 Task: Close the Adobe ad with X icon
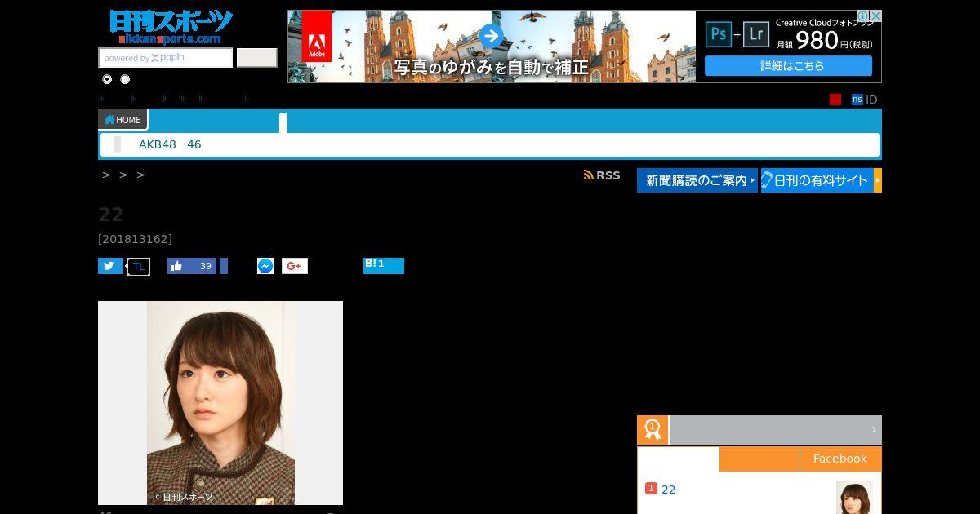tap(875, 16)
